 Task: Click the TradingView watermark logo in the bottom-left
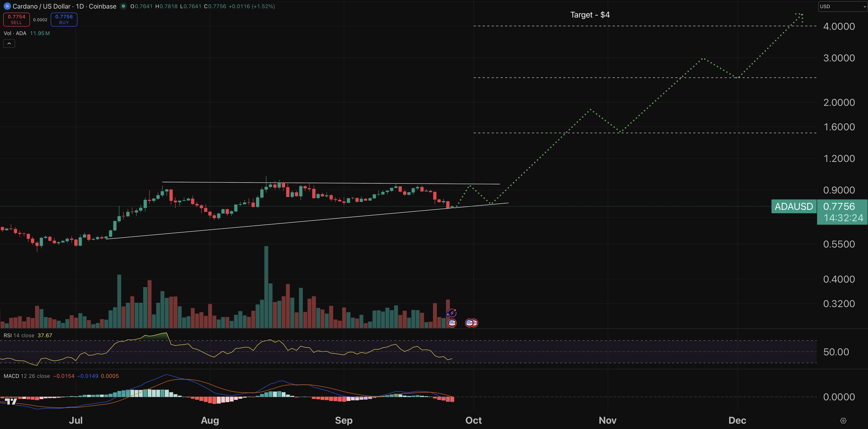click(x=11, y=401)
